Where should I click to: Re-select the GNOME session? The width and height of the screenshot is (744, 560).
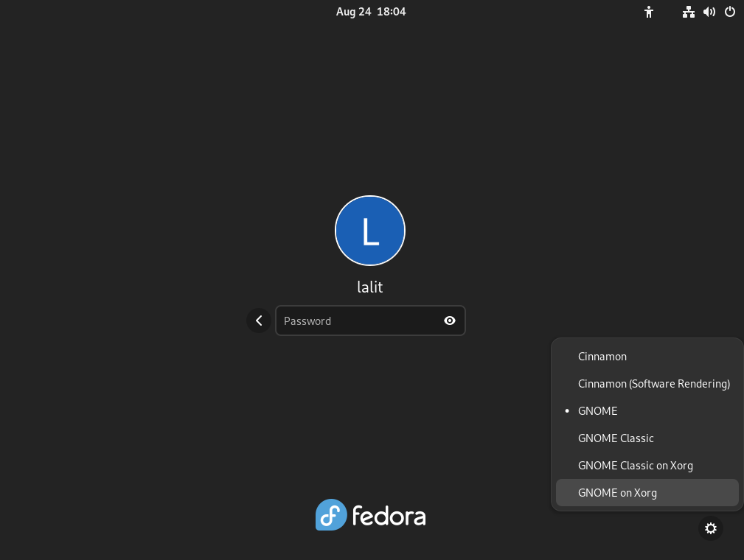tap(597, 410)
